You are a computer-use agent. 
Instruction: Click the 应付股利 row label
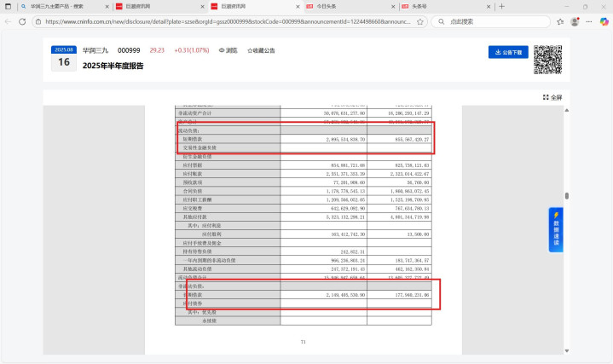tap(211, 234)
